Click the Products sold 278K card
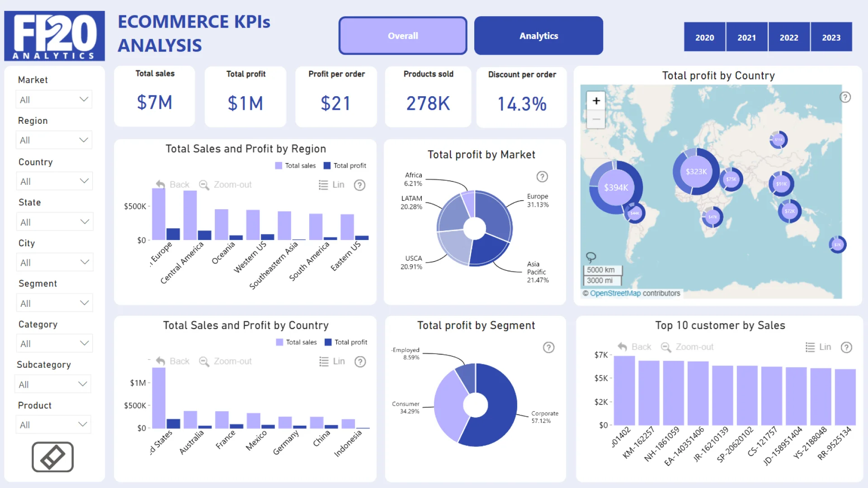This screenshot has height=488, width=868. click(x=428, y=96)
